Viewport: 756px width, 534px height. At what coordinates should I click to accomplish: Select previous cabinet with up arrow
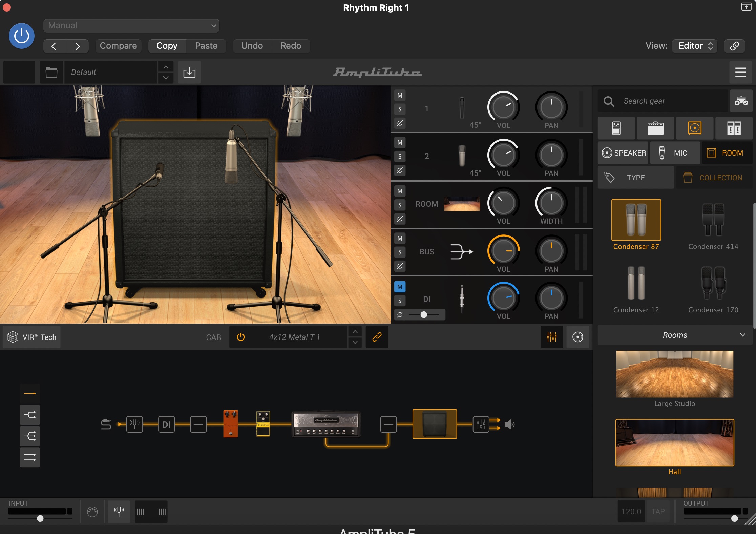pyautogui.click(x=355, y=332)
